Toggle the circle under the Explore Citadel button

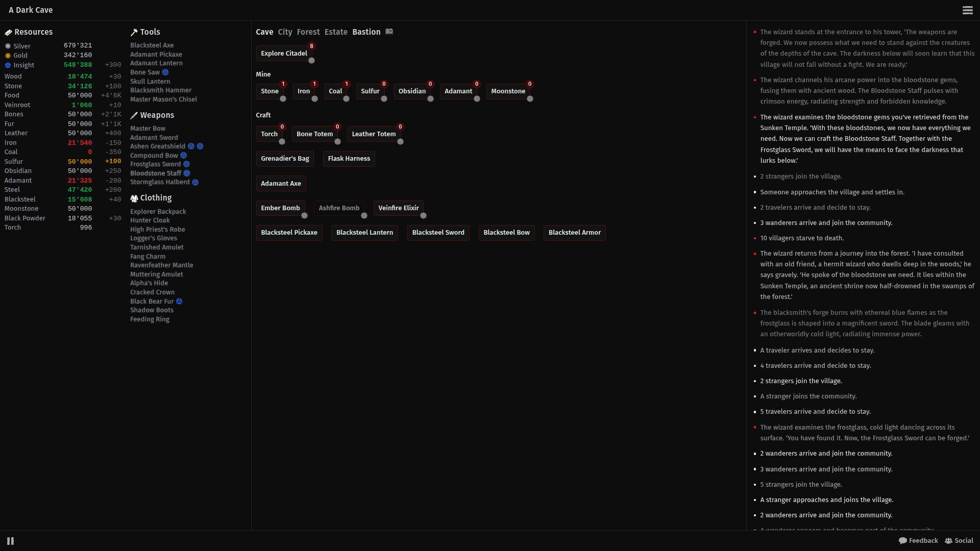point(311,61)
